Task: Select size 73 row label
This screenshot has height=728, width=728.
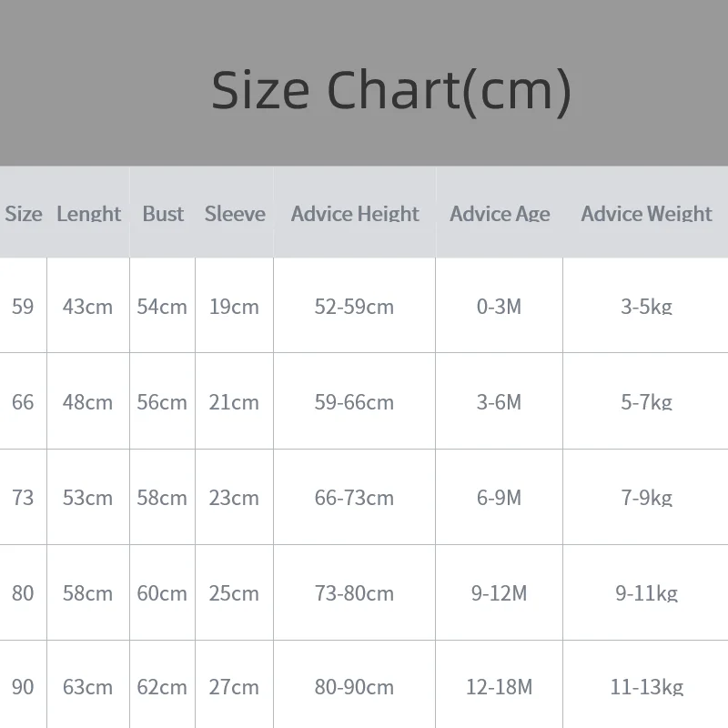Action: pos(23,498)
